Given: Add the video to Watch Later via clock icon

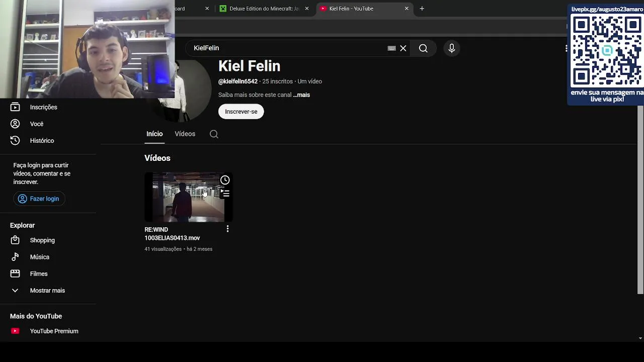Looking at the screenshot, I should [x=225, y=180].
